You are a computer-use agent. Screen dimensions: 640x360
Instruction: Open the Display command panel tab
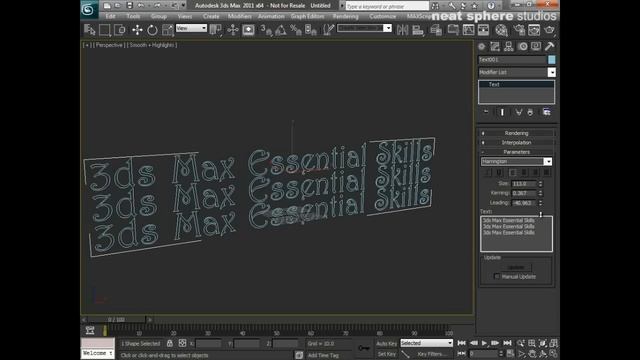click(x=536, y=47)
